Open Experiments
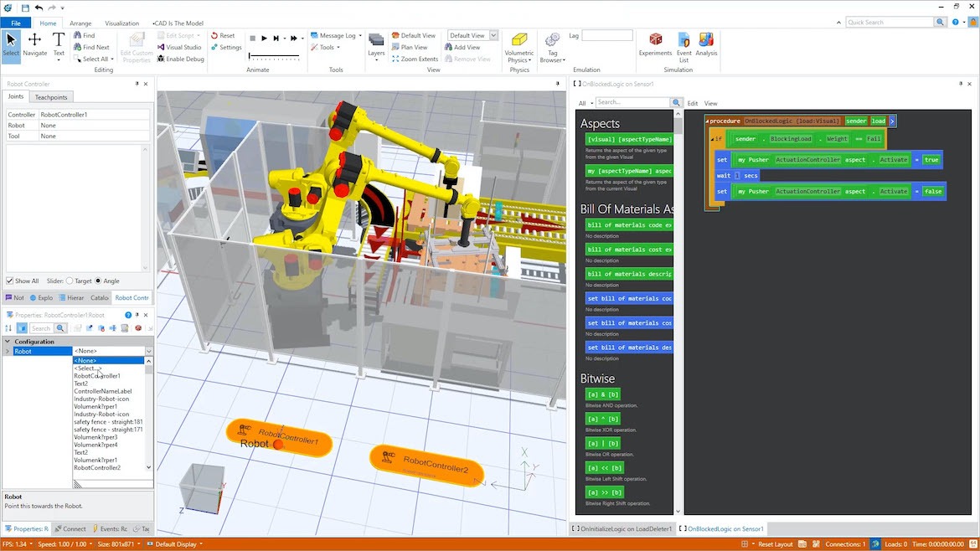The height and width of the screenshot is (551, 980). (655, 44)
